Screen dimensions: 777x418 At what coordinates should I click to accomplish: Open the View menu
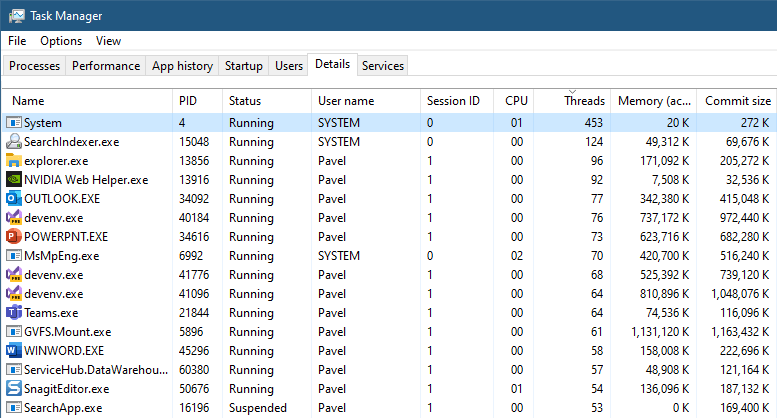pos(108,41)
